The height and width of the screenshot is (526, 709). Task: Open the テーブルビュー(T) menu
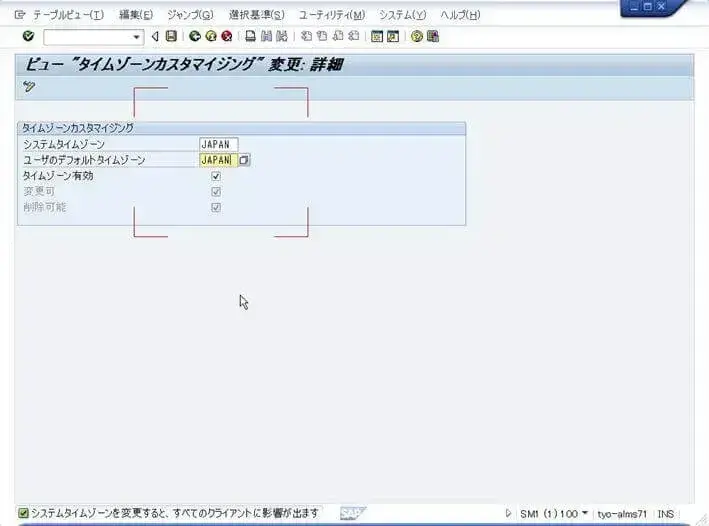tap(68, 15)
